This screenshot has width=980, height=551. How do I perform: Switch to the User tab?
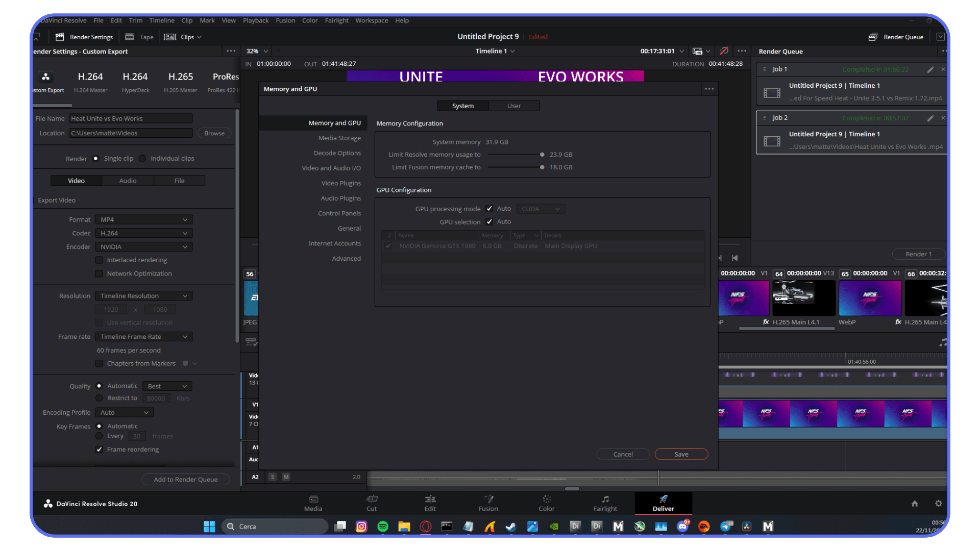tap(514, 106)
